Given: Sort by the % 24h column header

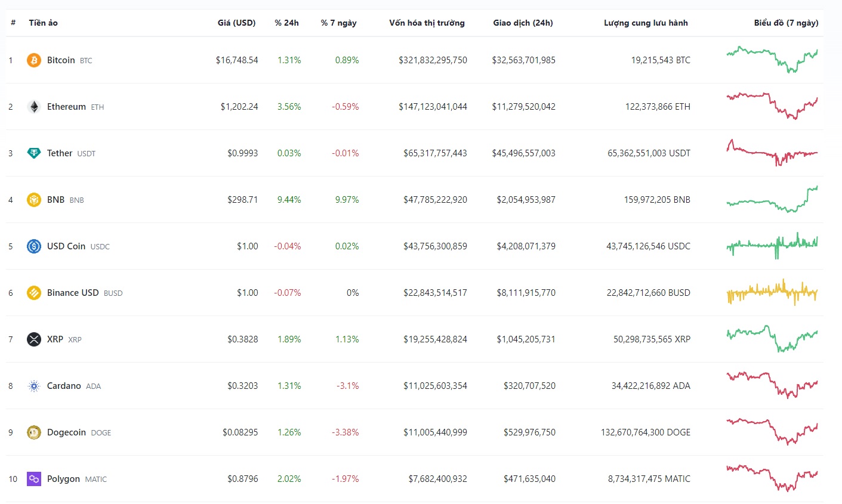Looking at the screenshot, I should pos(286,23).
